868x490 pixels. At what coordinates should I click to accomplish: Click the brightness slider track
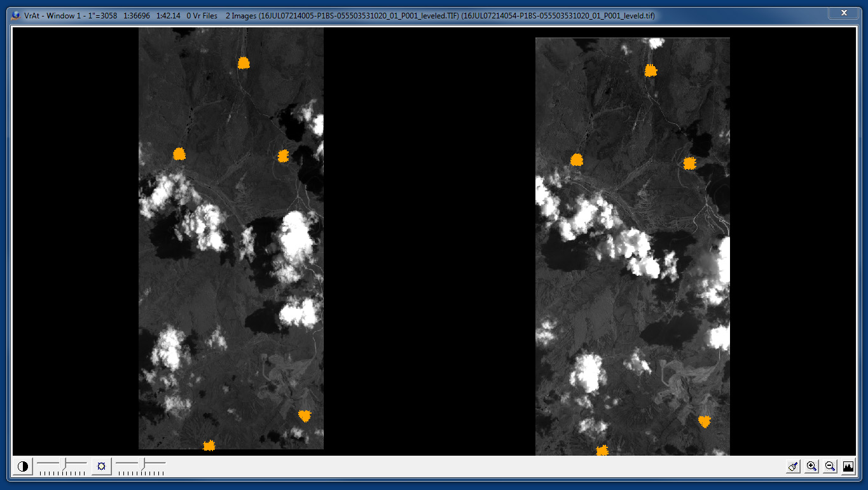(141, 465)
